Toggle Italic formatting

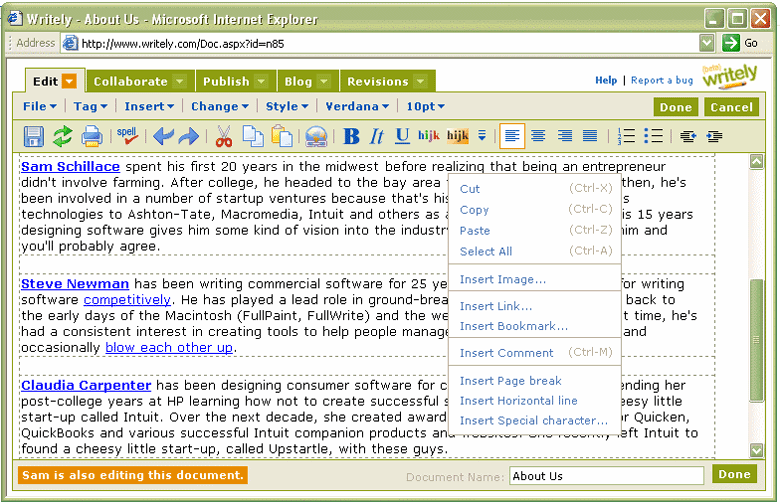[x=377, y=136]
